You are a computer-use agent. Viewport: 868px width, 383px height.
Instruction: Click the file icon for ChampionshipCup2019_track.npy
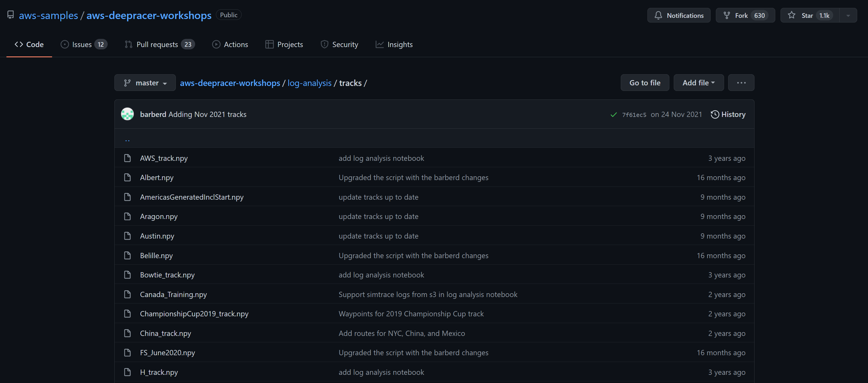127,314
